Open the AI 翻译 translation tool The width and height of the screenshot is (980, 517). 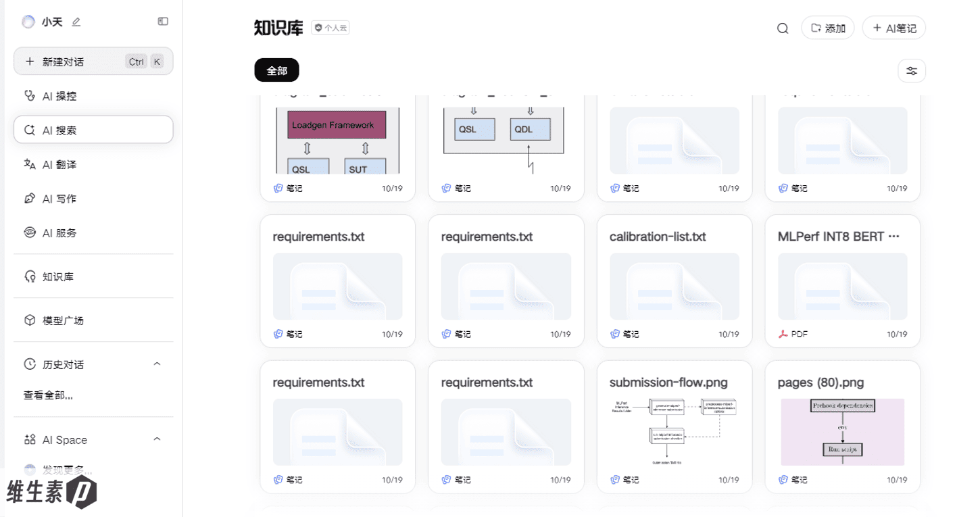(93, 164)
